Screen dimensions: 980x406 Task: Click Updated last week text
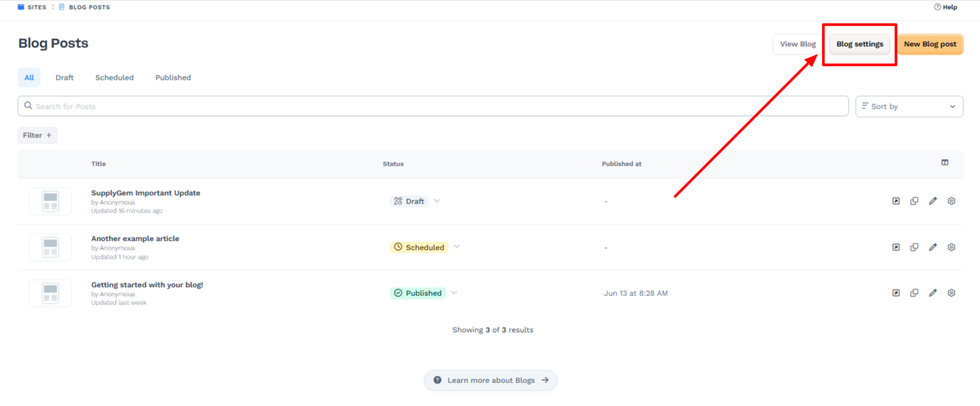pos(119,303)
